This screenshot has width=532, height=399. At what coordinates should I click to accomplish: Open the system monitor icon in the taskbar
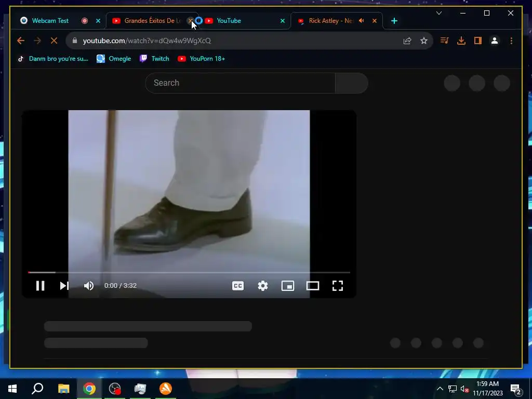(x=140, y=389)
